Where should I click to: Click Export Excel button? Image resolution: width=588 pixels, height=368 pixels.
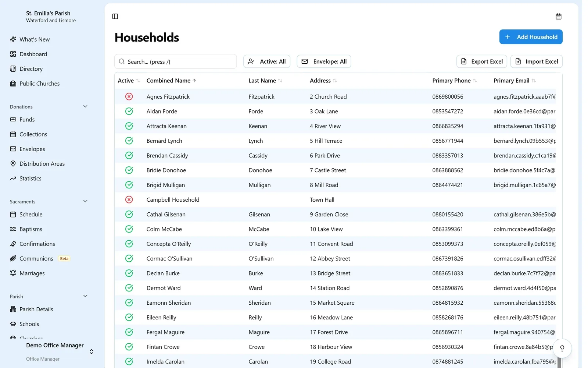pyautogui.click(x=482, y=61)
